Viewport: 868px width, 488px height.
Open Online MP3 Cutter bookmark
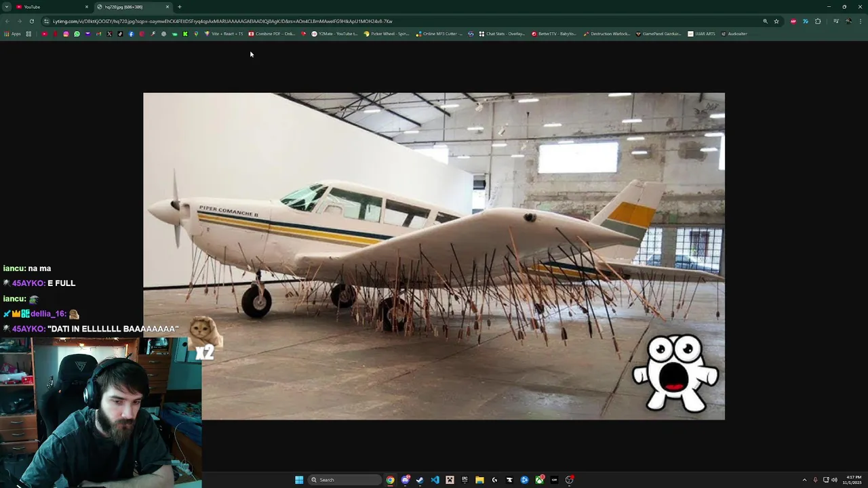(x=439, y=34)
